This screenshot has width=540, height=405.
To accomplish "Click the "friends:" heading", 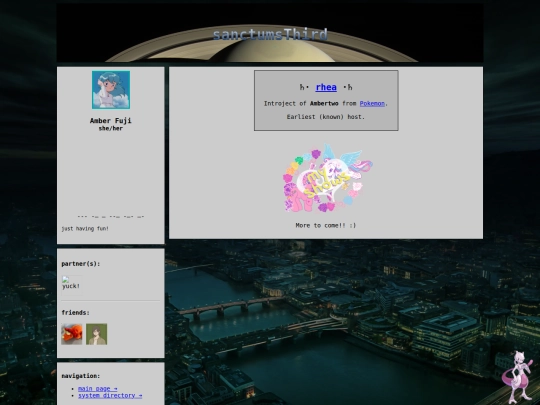I will (x=75, y=313).
